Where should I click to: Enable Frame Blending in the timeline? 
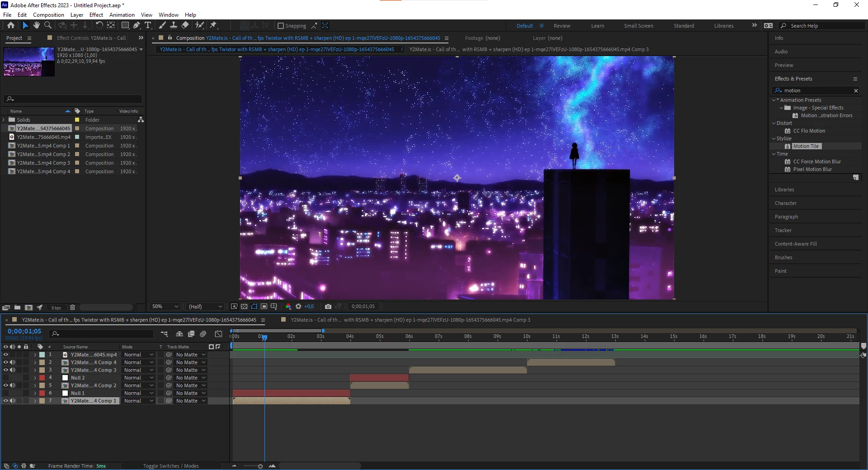coord(191,334)
